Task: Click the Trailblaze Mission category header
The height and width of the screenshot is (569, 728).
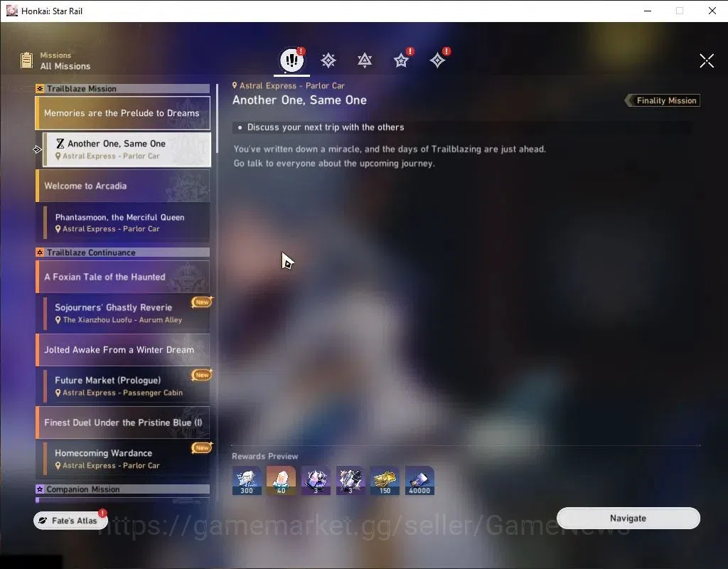Action: 122,89
